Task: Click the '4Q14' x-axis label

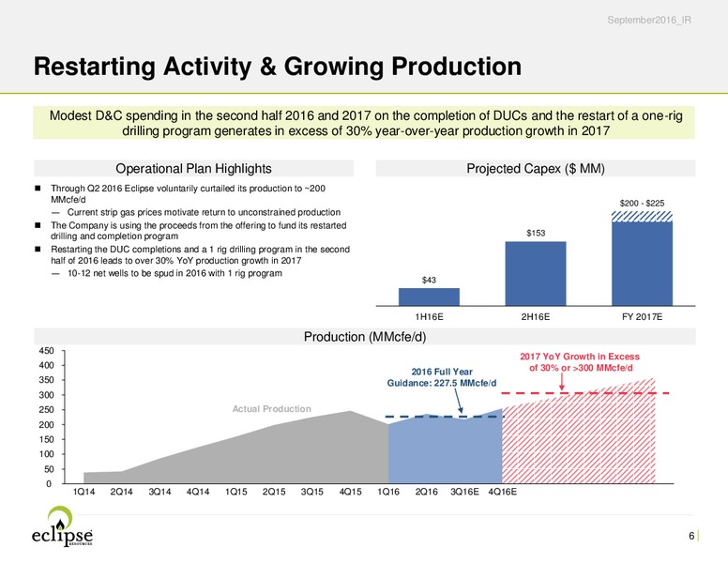Action: [x=198, y=492]
